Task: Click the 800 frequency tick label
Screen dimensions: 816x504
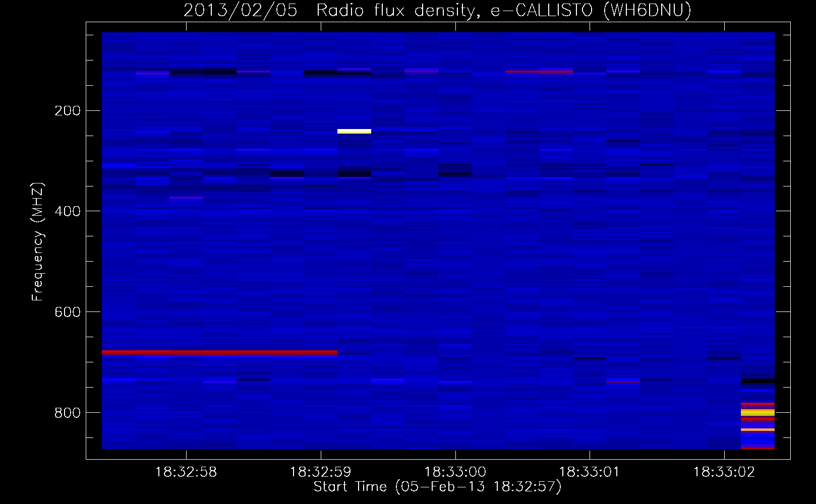Action: [68, 413]
